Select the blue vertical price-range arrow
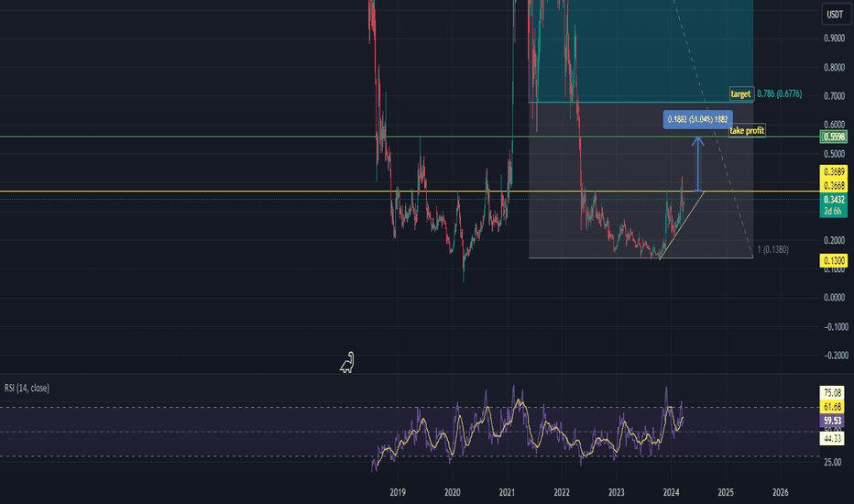The width and height of the screenshot is (854, 504). 697,164
